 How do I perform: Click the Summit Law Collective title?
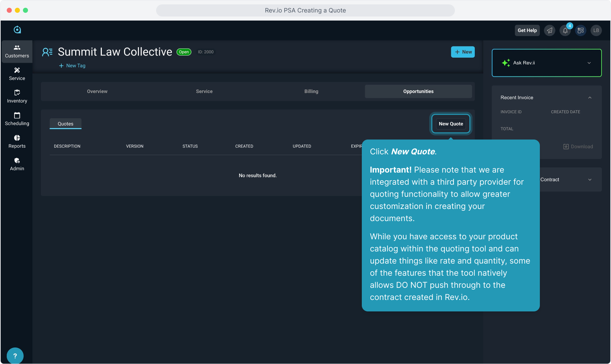click(115, 52)
